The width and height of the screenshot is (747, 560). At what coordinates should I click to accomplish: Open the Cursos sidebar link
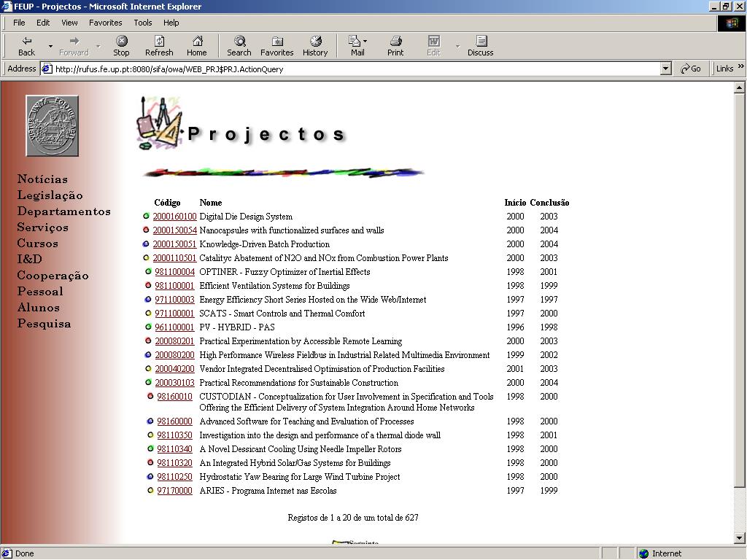38,244
